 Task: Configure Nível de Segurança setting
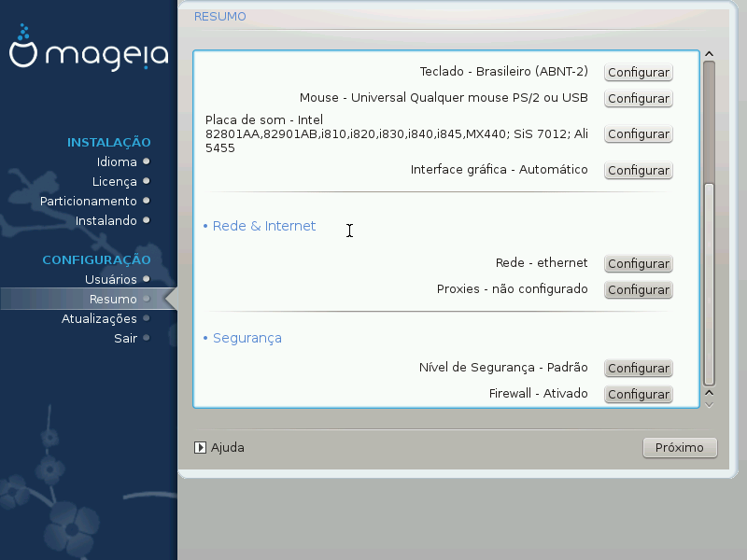coord(639,369)
